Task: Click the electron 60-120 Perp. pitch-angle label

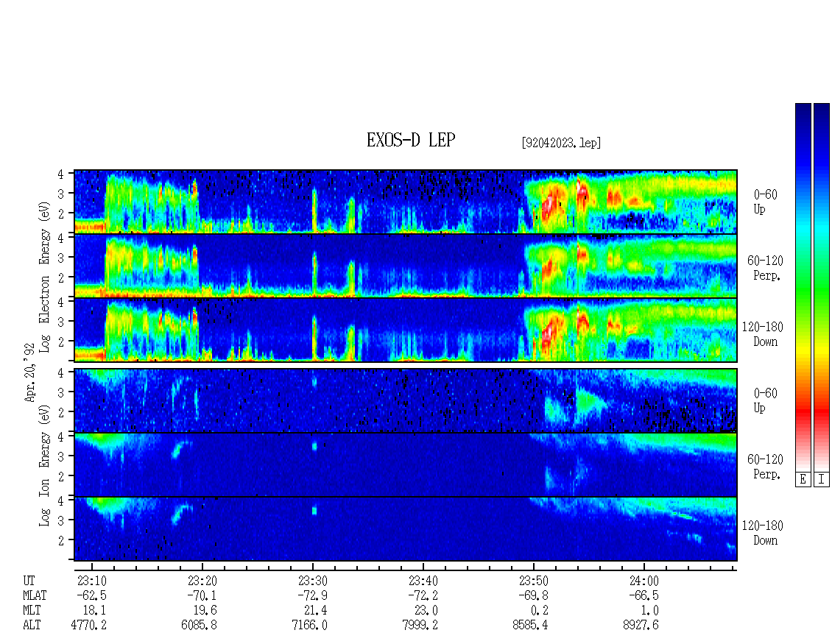Action: [765, 268]
